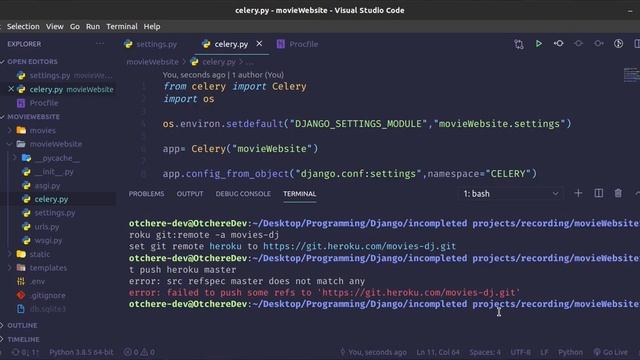Screen dimensions: 640x360
Task: Click movieWebsite breadcrumb segment
Action: pyautogui.click(x=152, y=62)
